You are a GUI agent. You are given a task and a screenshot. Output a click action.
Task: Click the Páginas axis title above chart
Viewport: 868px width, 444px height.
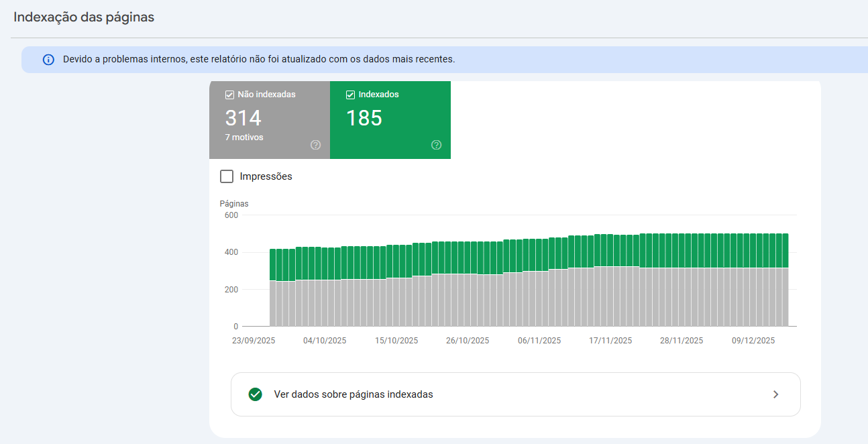tap(234, 203)
